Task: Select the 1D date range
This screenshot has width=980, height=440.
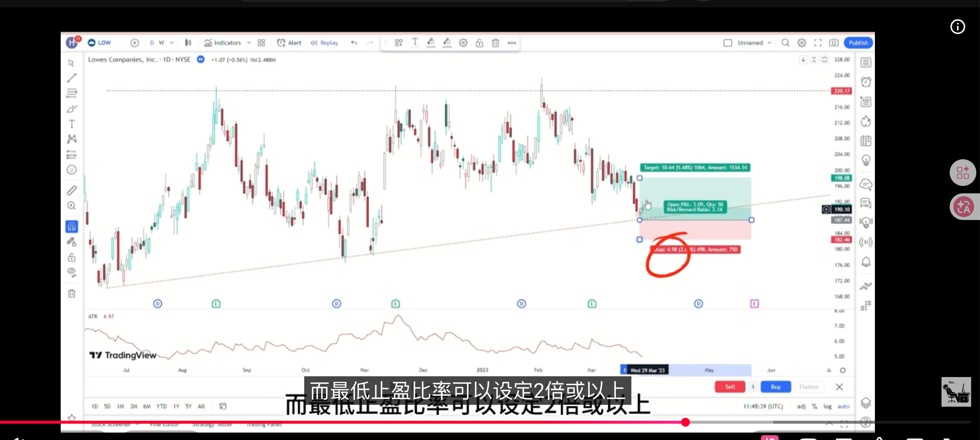Action: click(x=95, y=407)
